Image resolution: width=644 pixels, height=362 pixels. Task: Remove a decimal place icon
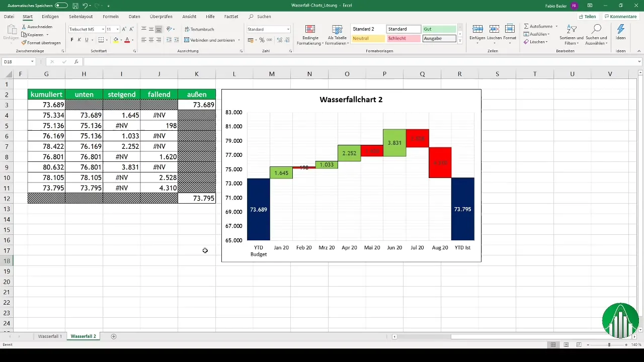click(x=287, y=40)
